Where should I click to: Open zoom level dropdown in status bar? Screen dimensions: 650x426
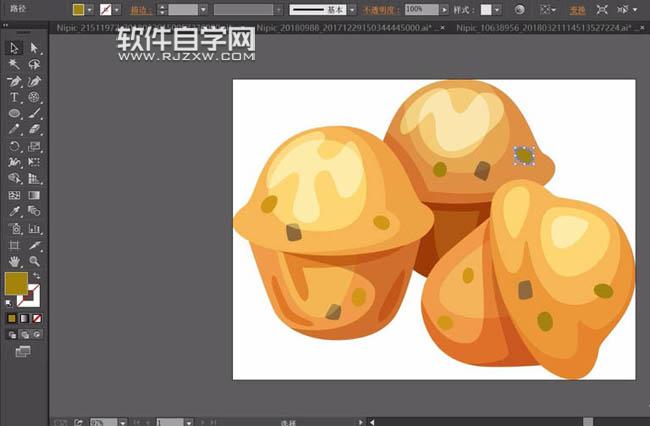123,422
